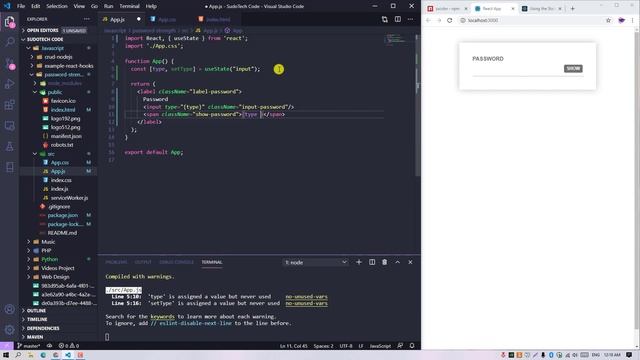This screenshot has height=360, width=640.
Task: Open the Help menu
Action: [x=151, y=6]
